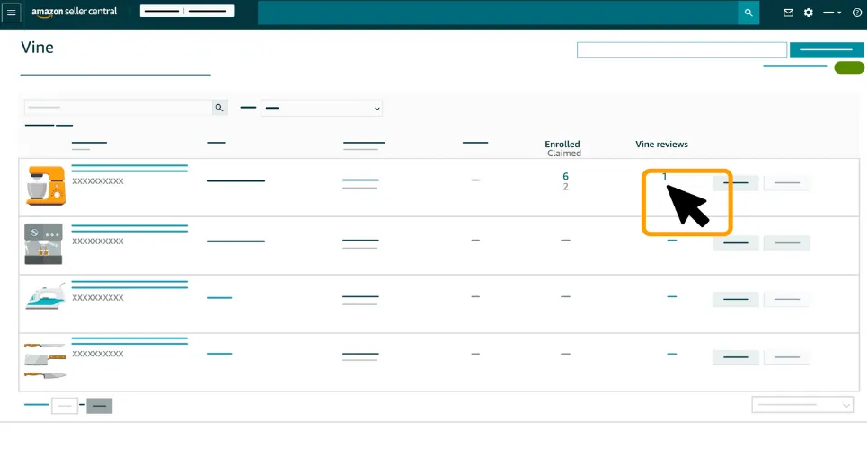Click the clothes iron product thumbnail
The width and height of the screenshot is (868, 474).
(44, 299)
